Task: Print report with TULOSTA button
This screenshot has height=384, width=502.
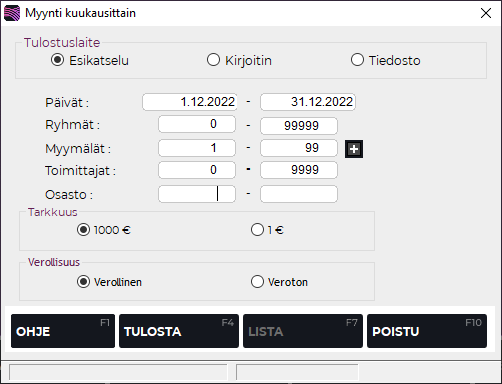Action: (179, 331)
